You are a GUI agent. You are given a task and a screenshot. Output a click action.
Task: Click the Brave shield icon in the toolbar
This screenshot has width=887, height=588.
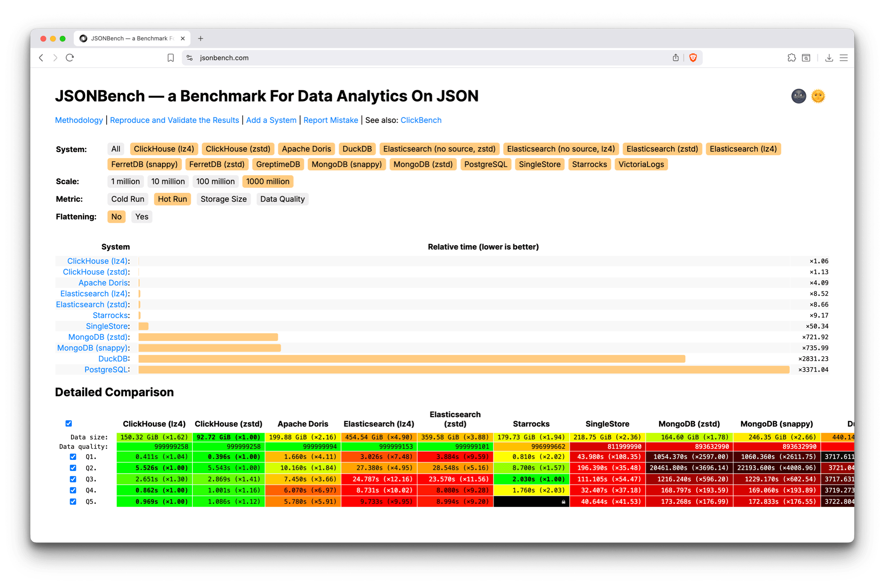point(693,57)
